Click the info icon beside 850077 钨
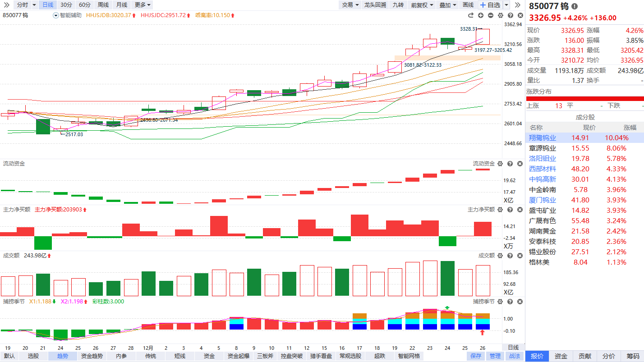 [574, 6]
